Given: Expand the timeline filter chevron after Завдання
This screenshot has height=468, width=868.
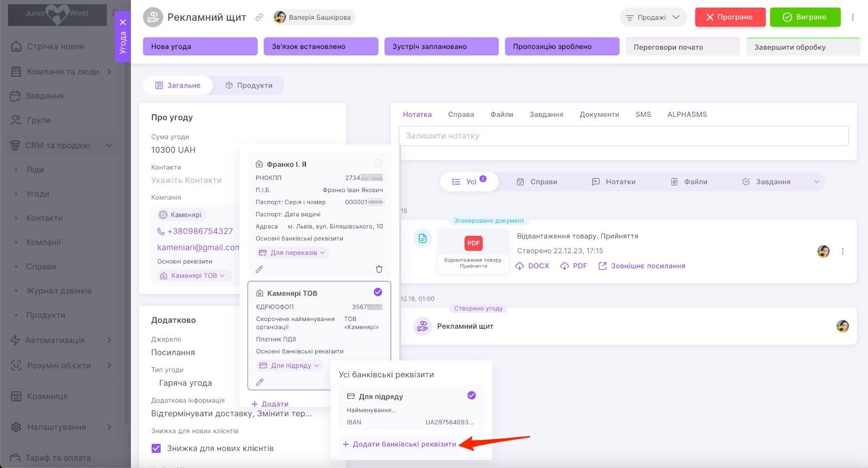Looking at the screenshot, I should tap(816, 182).
